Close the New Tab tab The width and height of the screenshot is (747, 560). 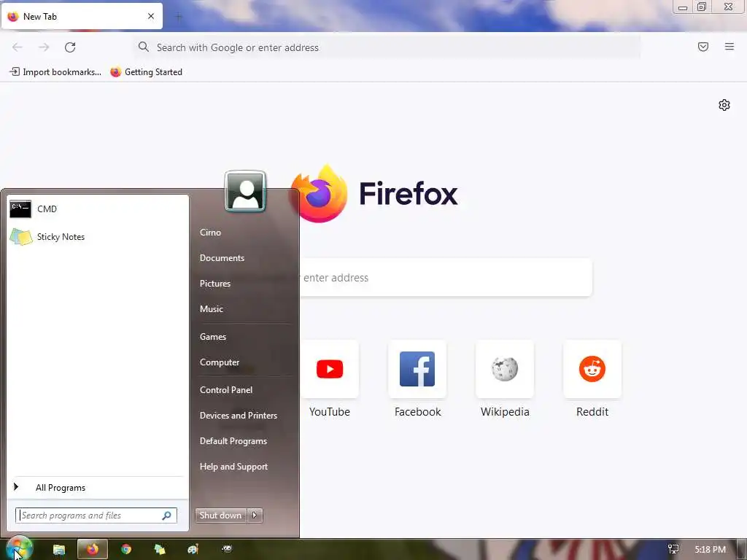point(151,16)
